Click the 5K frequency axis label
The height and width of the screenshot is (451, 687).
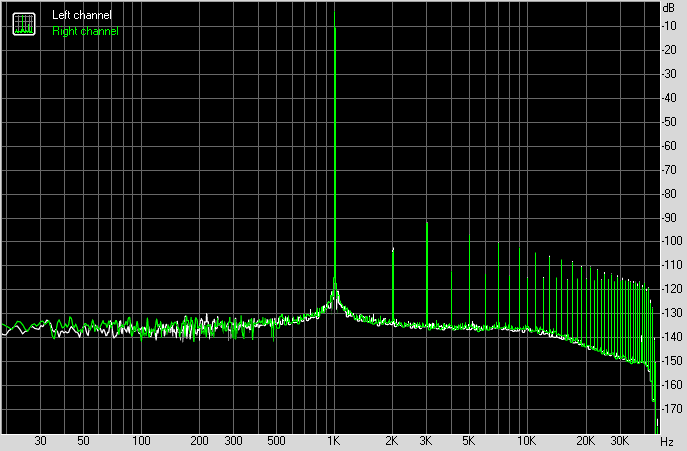pyautogui.click(x=468, y=440)
